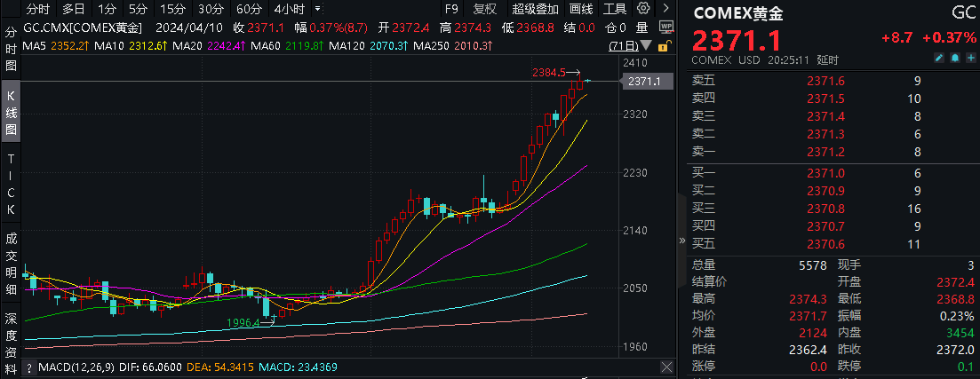Open more timeframe options dropdown arrow
The image size is (980, 379).
(x=317, y=9)
